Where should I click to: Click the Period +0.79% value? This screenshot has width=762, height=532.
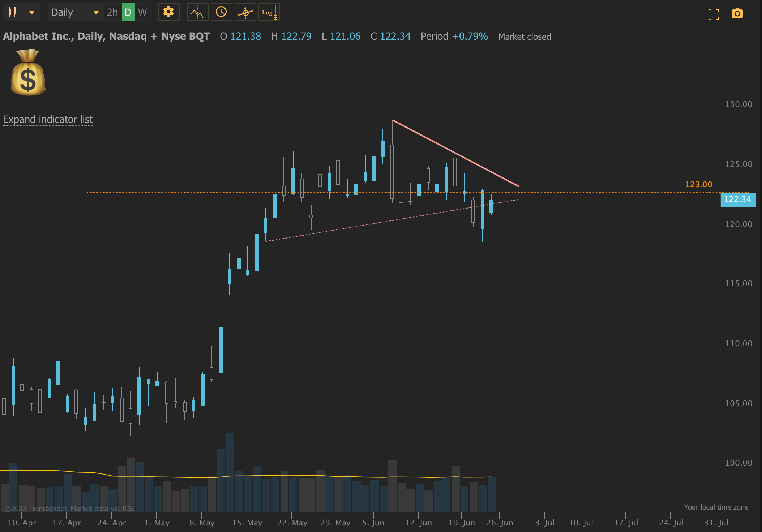pos(470,36)
